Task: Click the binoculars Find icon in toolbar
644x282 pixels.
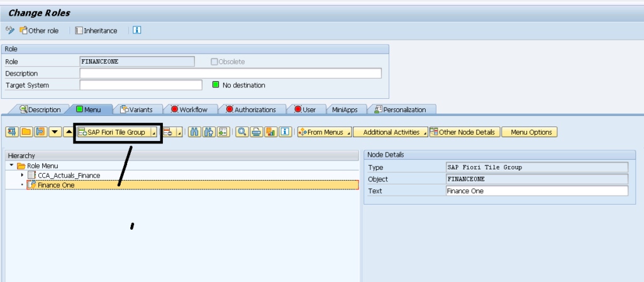Action: pyautogui.click(x=194, y=132)
